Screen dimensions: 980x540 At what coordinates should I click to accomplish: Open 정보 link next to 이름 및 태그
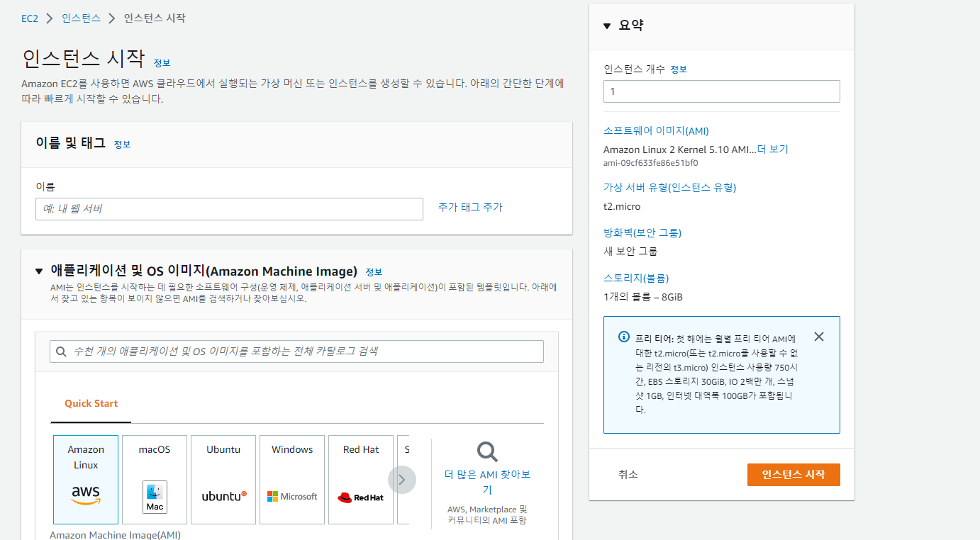tap(122, 145)
